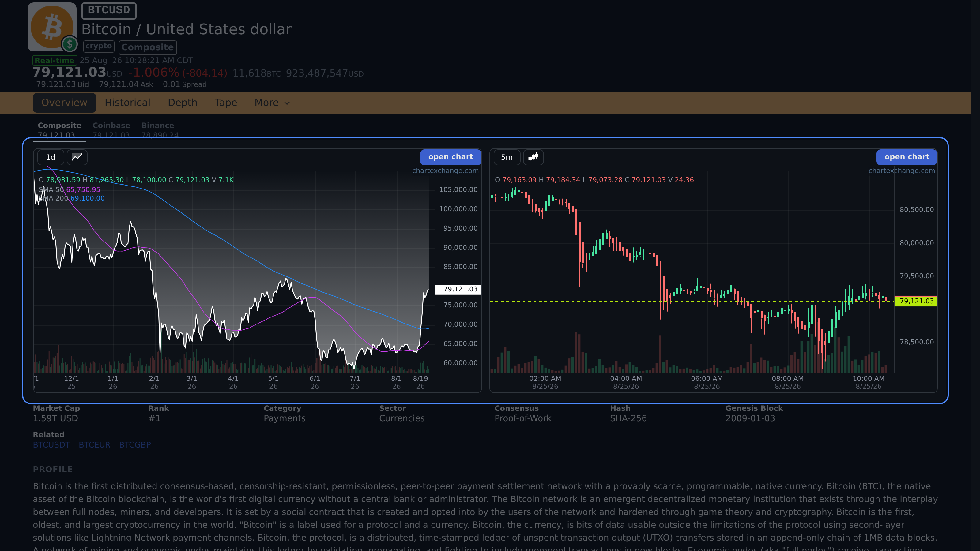The width and height of the screenshot is (980, 551).
Task: Expand the More menu
Action: 272,103
